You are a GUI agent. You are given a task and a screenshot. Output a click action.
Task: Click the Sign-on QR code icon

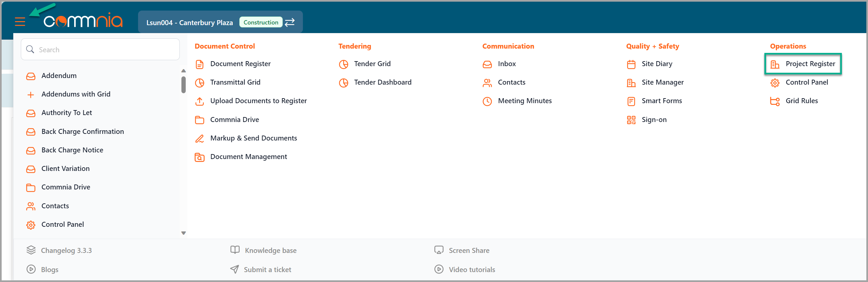pos(631,120)
